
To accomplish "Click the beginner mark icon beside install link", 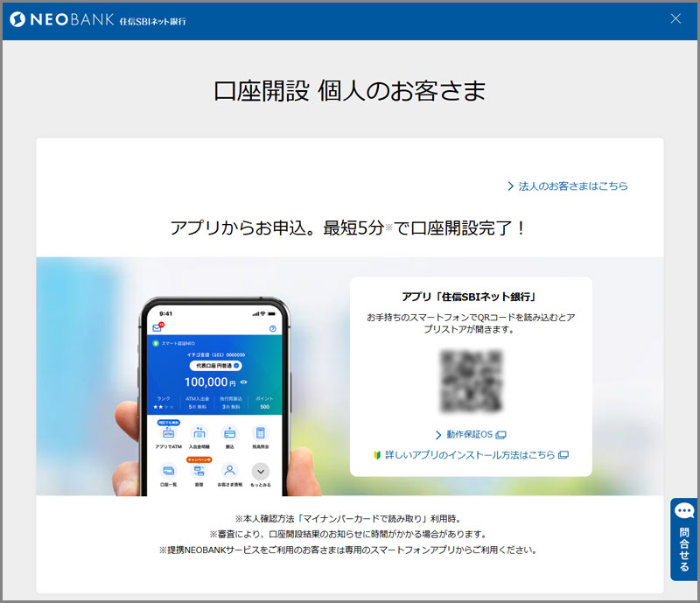I will (377, 455).
